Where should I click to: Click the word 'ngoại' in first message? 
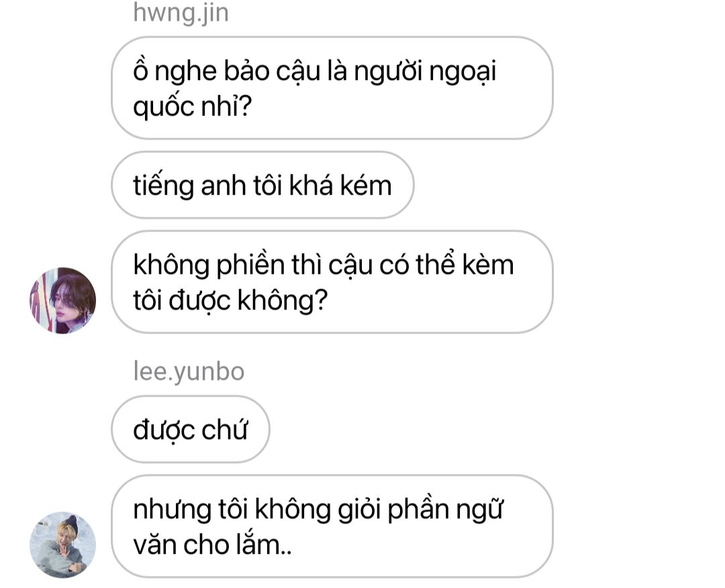[463, 73]
